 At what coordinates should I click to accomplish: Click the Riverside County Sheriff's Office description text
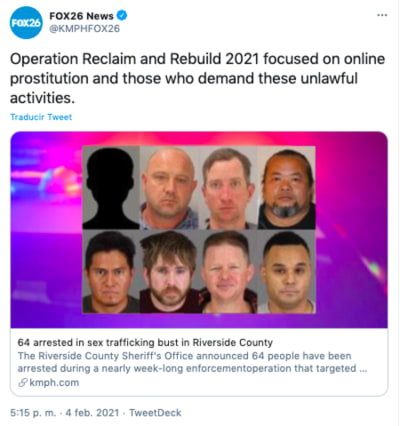pyautogui.click(x=192, y=362)
